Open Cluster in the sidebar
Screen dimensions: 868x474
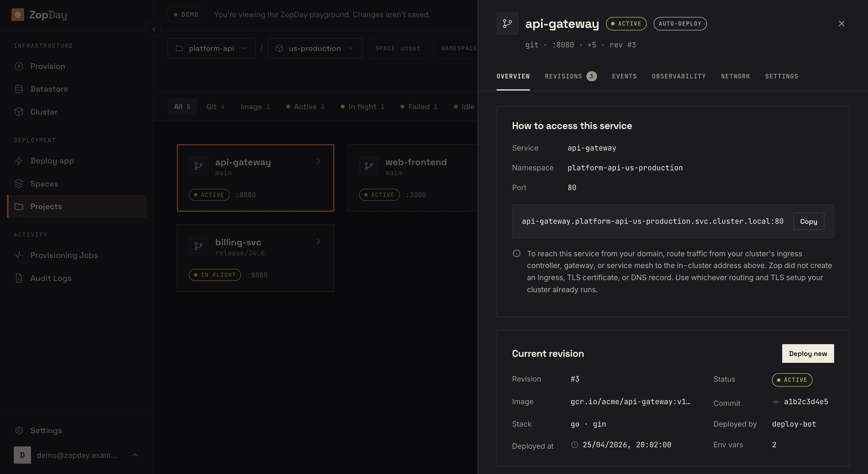tap(76, 112)
